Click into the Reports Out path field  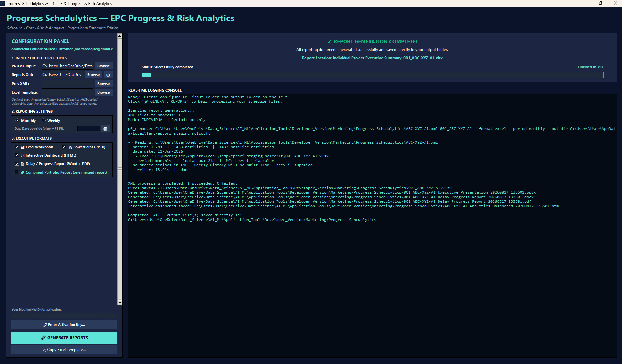click(x=62, y=75)
